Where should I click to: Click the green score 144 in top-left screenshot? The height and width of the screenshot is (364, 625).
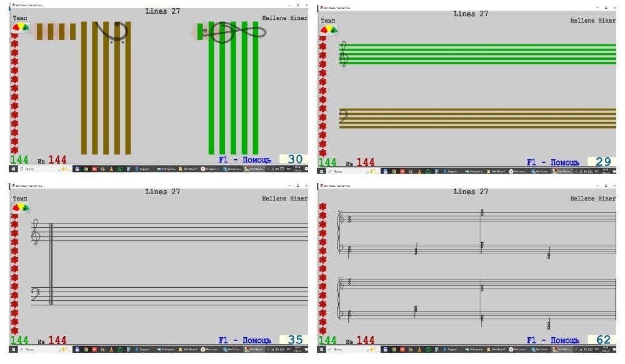pyautogui.click(x=19, y=160)
